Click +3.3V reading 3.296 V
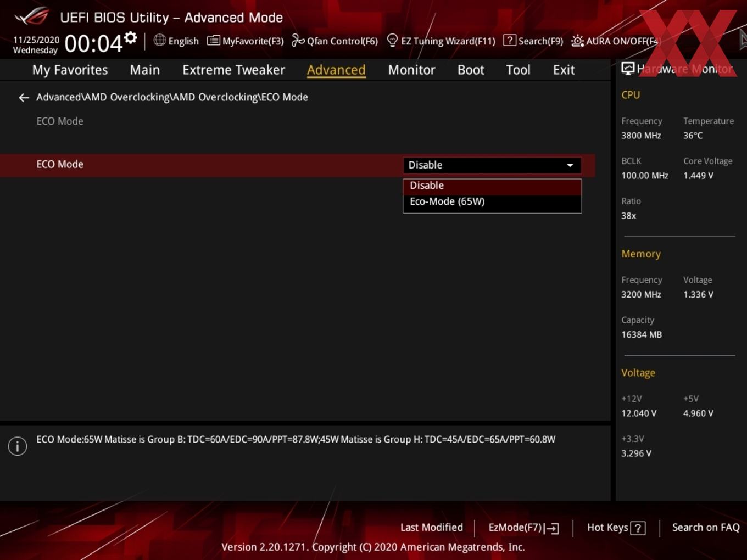The height and width of the screenshot is (560, 747). (636, 453)
